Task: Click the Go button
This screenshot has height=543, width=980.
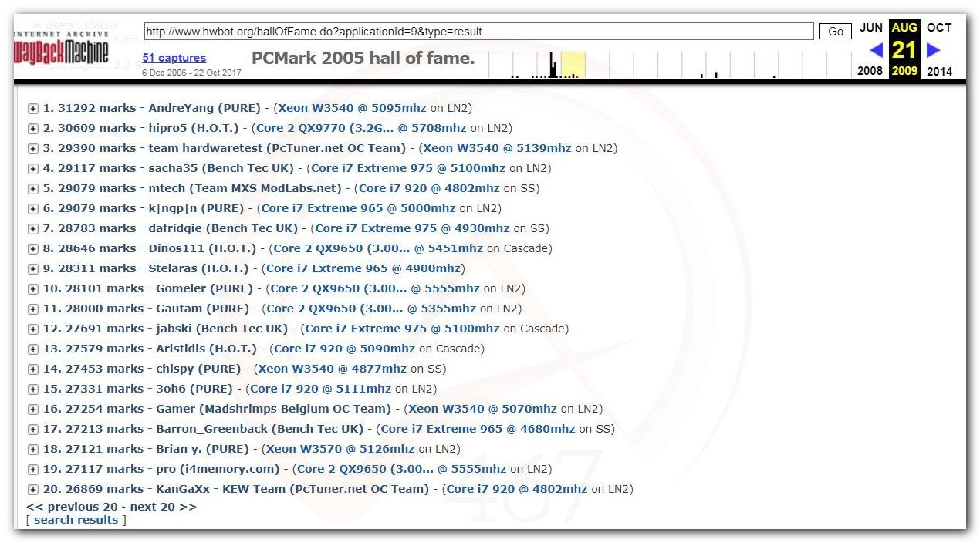Action: point(836,32)
